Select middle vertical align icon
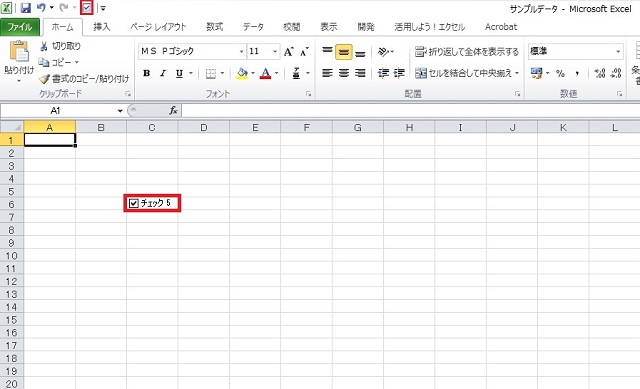 coord(344,52)
